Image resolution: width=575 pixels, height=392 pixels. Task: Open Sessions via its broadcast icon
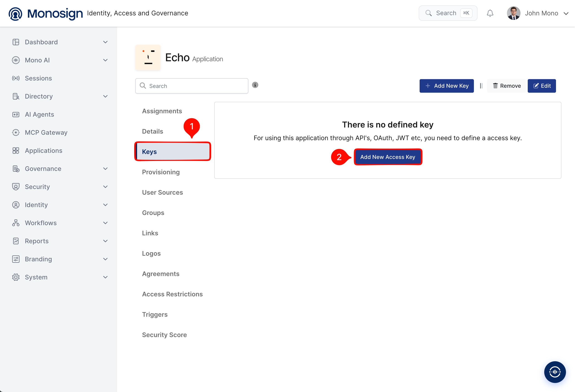pyautogui.click(x=16, y=78)
